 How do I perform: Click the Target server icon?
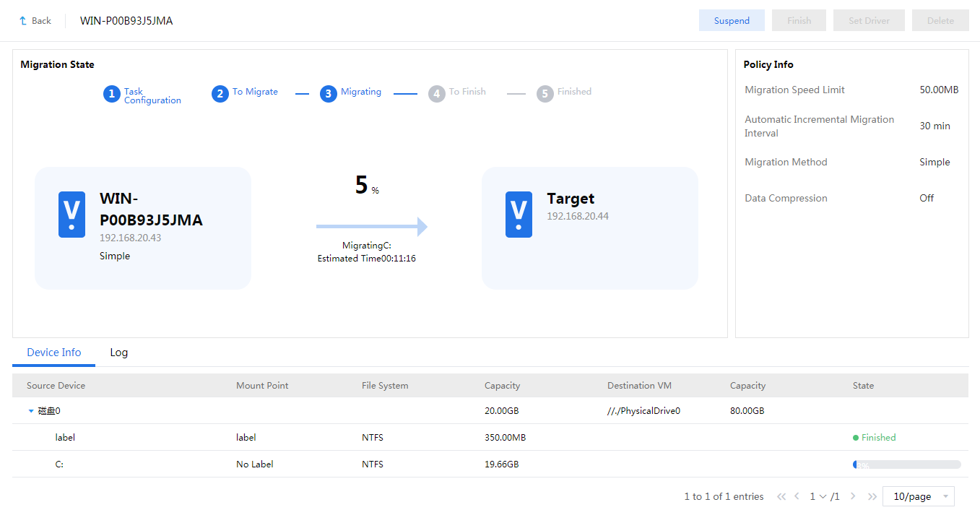519,215
